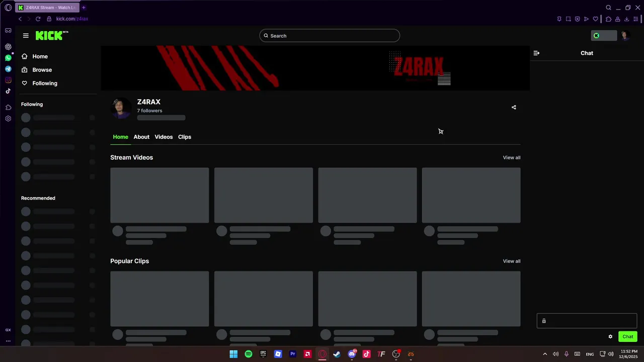Open the Windows Start menu
Screen dimensions: 644x362
click(233, 354)
